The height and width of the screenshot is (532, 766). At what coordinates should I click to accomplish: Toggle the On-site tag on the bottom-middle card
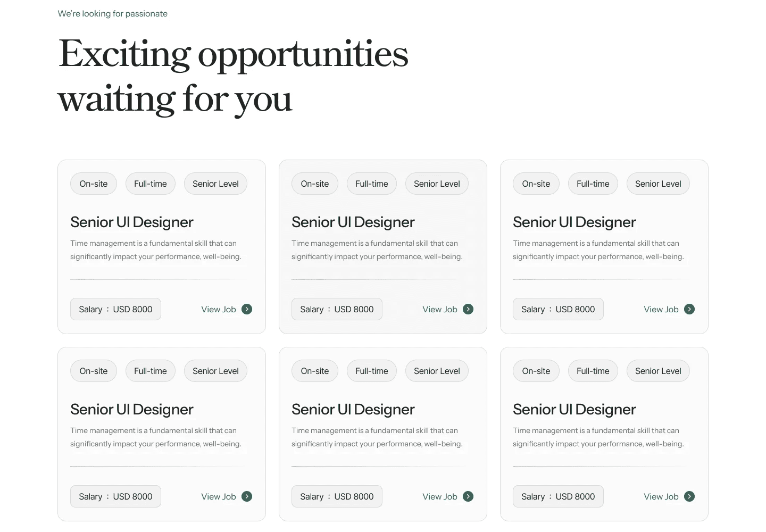pyautogui.click(x=314, y=371)
